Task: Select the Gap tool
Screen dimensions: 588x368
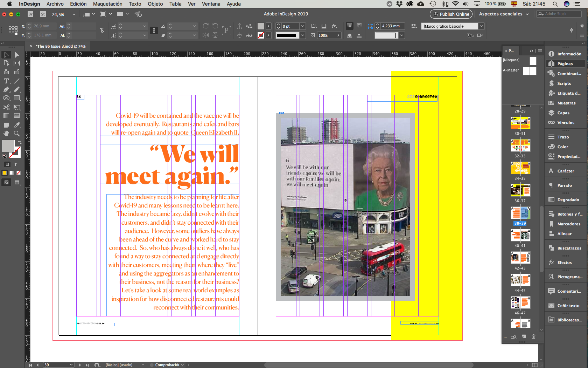Action: 17,63
